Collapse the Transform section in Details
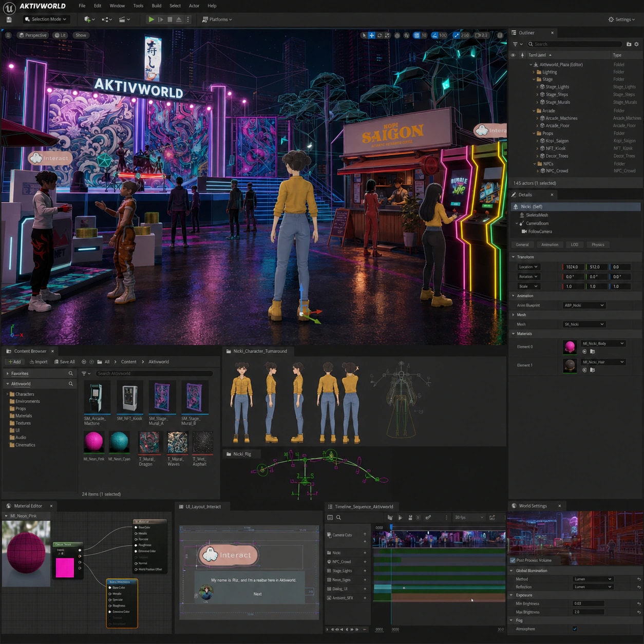644x644 pixels. [x=513, y=257]
